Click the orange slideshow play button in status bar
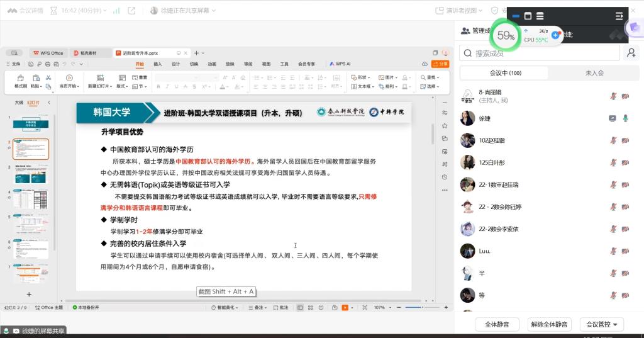Image resolution: width=644 pixels, height=338 pixels. point(345,308)
